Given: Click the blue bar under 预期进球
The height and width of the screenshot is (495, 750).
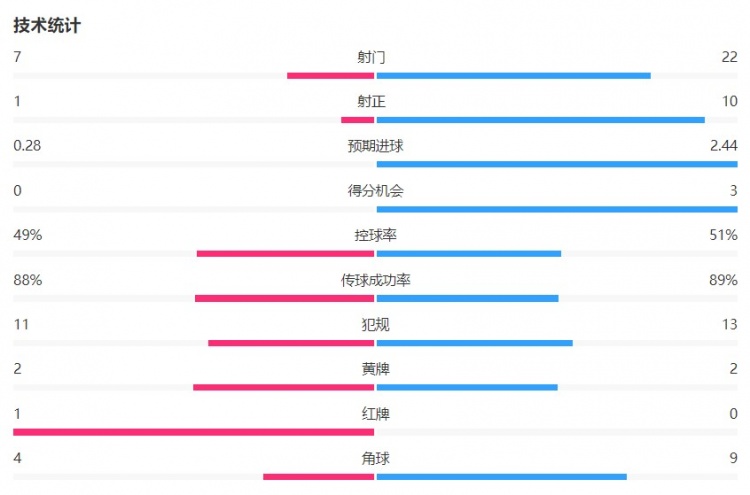Looking at the screenshot, I should [556, 164].
